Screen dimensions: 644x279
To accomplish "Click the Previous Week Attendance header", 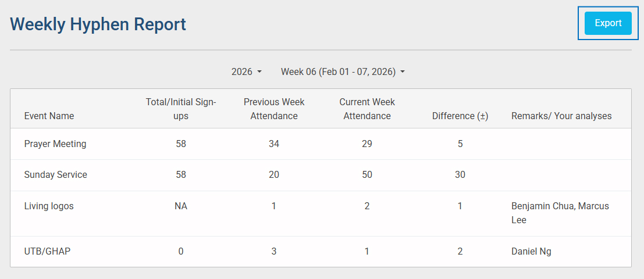I will pos(274,109).
